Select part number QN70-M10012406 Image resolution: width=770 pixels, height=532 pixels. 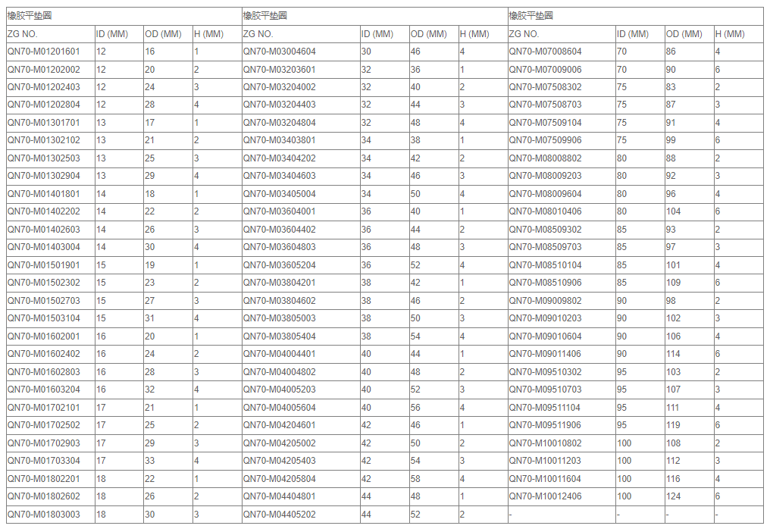[x=545, y=496]
